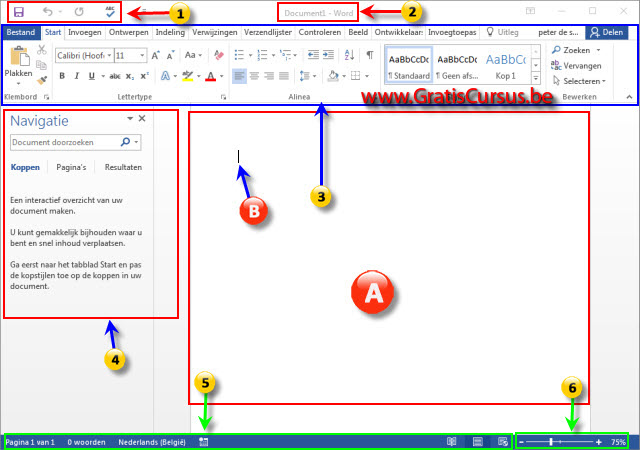The image size is (640, 450).
Task: Decrease paragraph indent
Action: coord(313,54)
